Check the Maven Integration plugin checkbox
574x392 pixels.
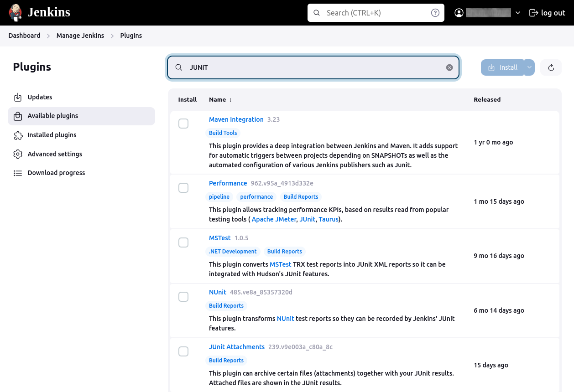point(183,124)
